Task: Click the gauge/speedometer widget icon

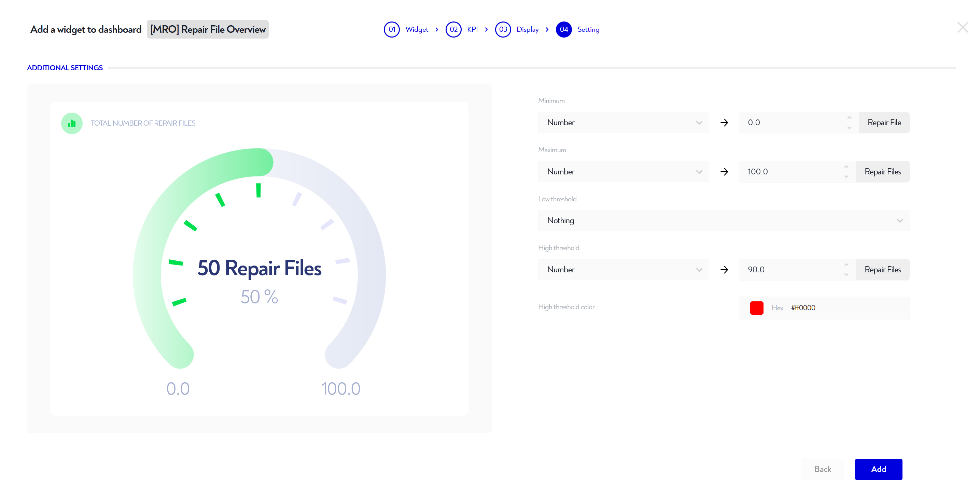Action: click(71, 123)
